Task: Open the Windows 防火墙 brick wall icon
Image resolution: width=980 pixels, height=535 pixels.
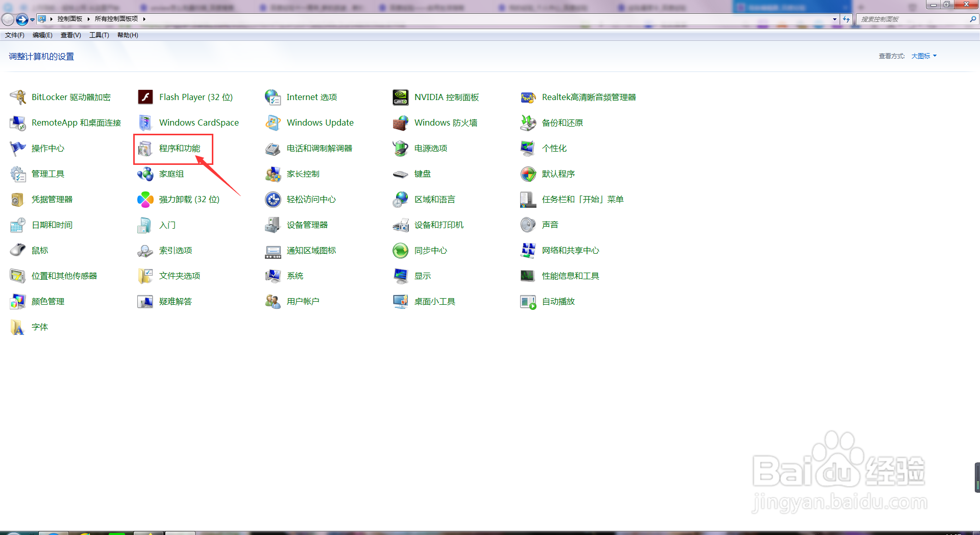Action: tap(401, 123)
